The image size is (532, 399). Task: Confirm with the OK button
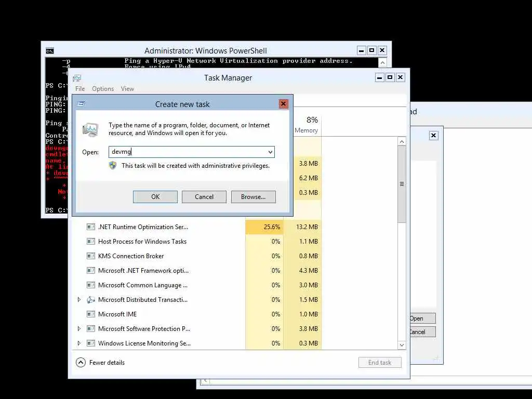[x=155, y=197]
